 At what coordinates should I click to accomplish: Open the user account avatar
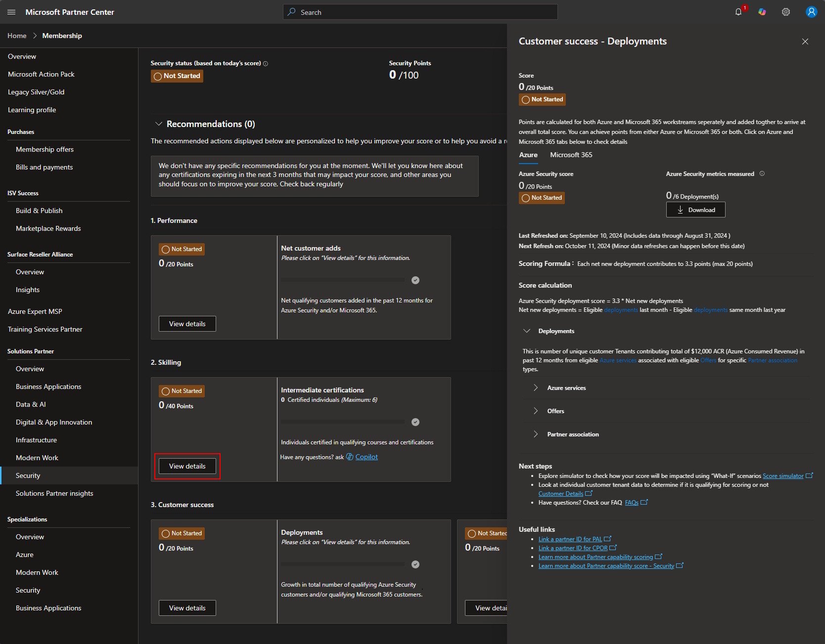tap(811, 12)
